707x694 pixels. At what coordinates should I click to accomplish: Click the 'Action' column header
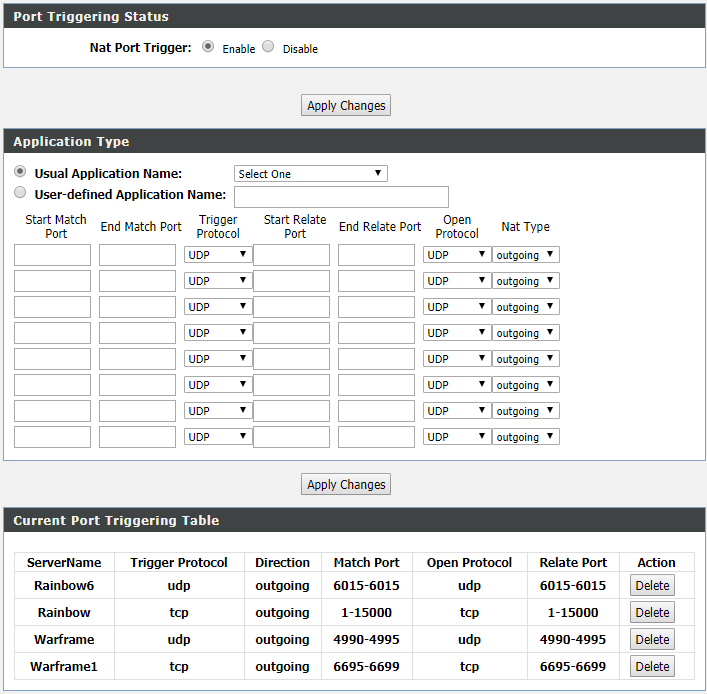point(656,562)
